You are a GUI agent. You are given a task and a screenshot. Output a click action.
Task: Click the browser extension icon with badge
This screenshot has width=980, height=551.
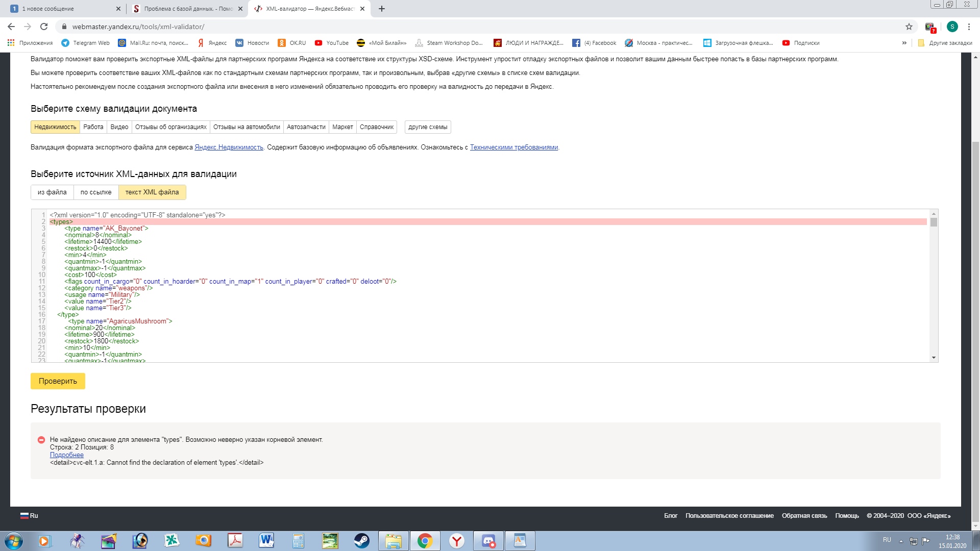[929, 27]
